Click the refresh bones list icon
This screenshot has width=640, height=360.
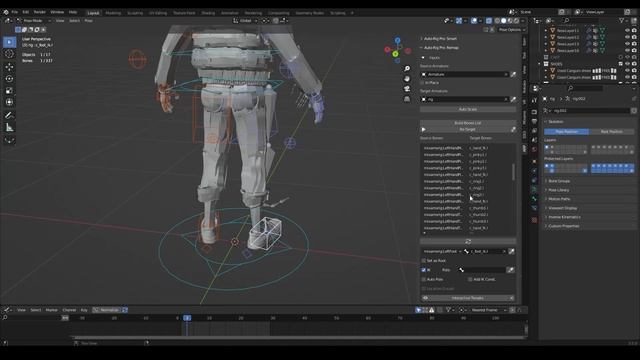[468, 242]
